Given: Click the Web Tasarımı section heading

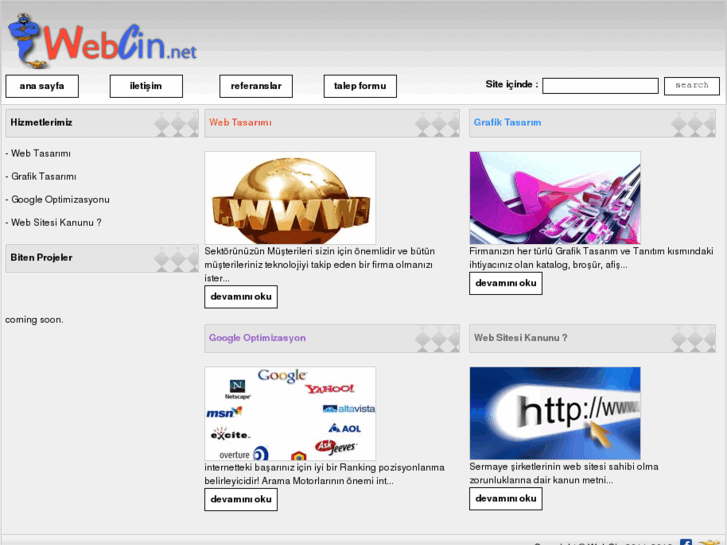Looking at the screenshot, I should [240, 122].
